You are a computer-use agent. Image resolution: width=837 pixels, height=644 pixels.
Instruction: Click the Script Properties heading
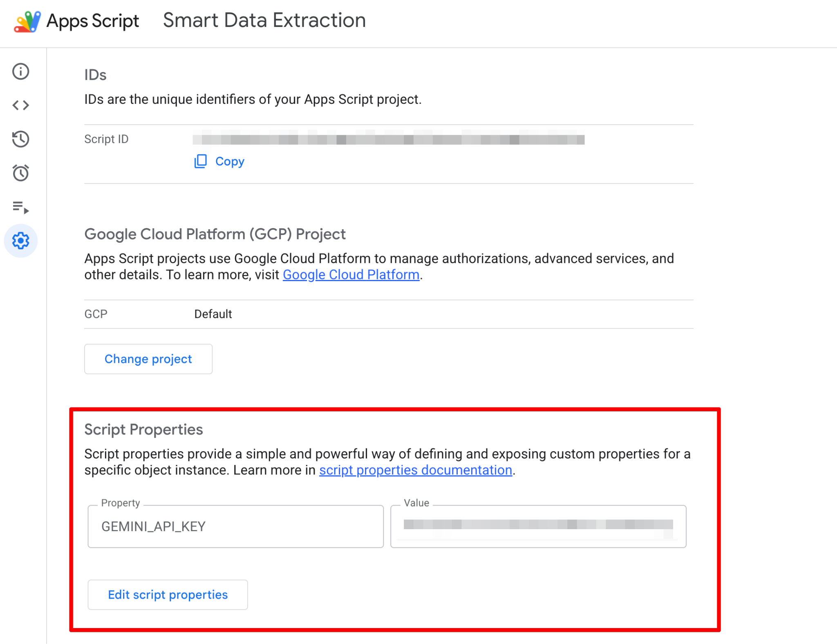[x=143, y=429]
